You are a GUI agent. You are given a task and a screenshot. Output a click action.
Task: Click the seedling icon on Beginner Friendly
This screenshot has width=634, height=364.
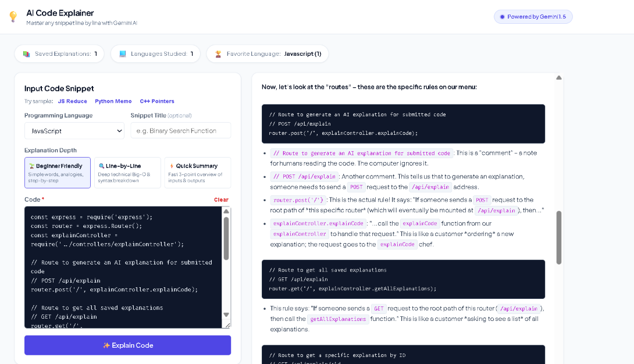(x=31, y=166)
